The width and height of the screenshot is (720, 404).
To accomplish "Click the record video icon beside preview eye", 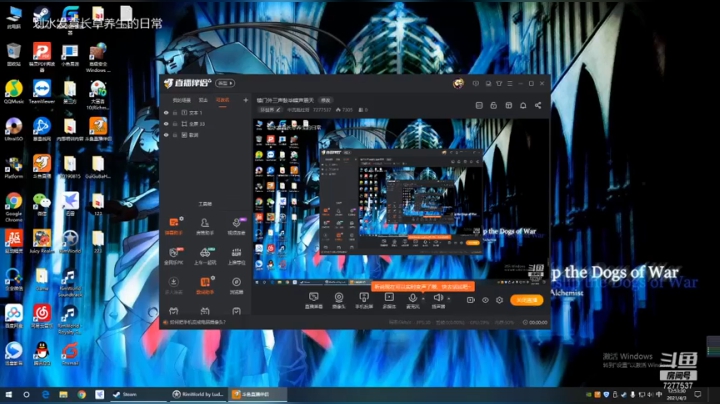I will (x=471, y=300).
